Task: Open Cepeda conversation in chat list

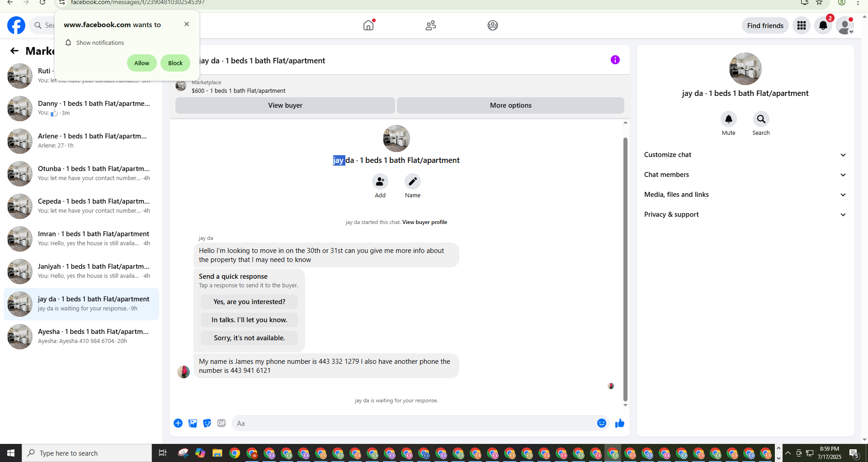Action: 81,206
